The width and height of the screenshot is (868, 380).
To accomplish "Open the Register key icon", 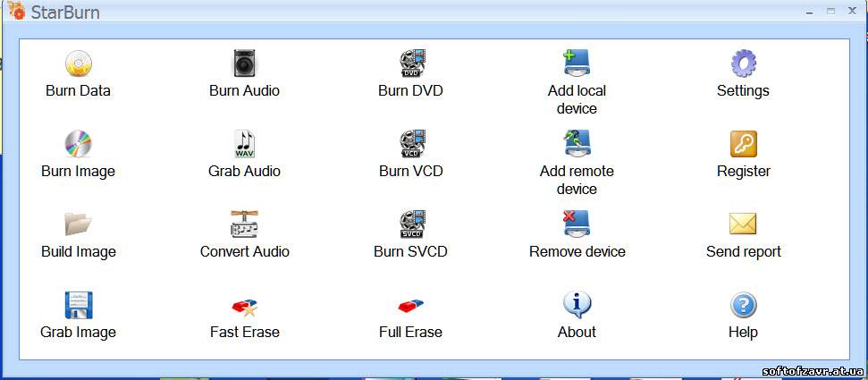I will point(744,144).
